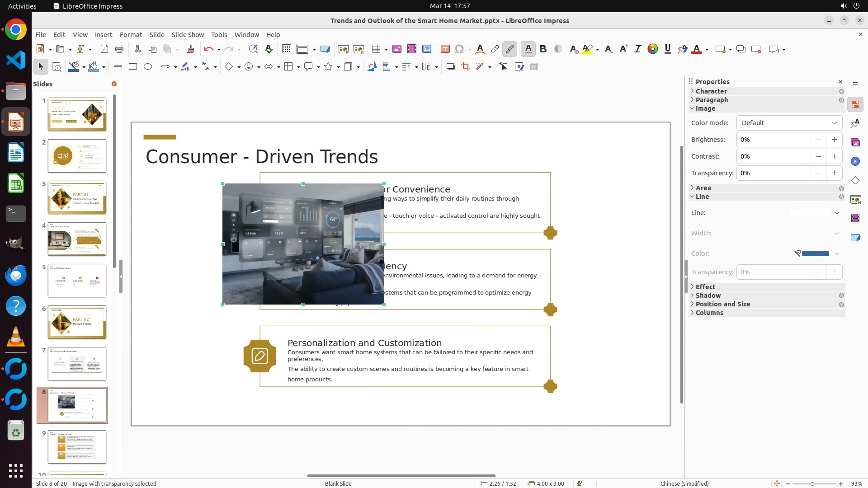Select slide 4 thumbnail in Slides panel
This screenshot has width=868, height=488.
(x=77, y=239)
